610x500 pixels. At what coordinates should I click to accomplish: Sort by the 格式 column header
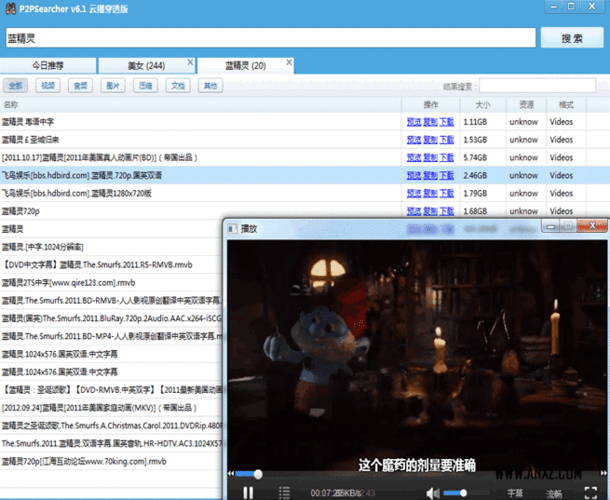coord(566,105)
